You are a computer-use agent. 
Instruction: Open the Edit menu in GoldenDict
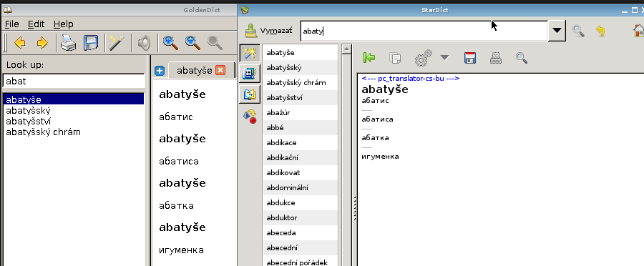(x=36, y=24)
